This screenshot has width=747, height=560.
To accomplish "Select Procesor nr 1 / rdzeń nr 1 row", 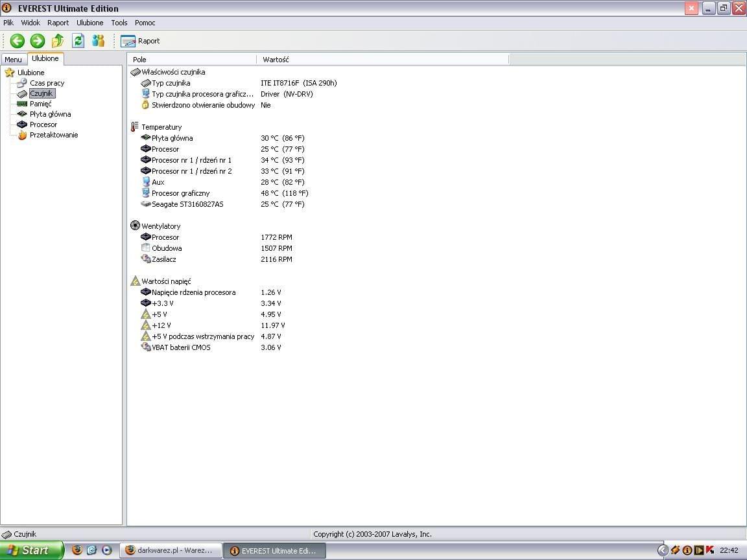I will coord(222,160).
